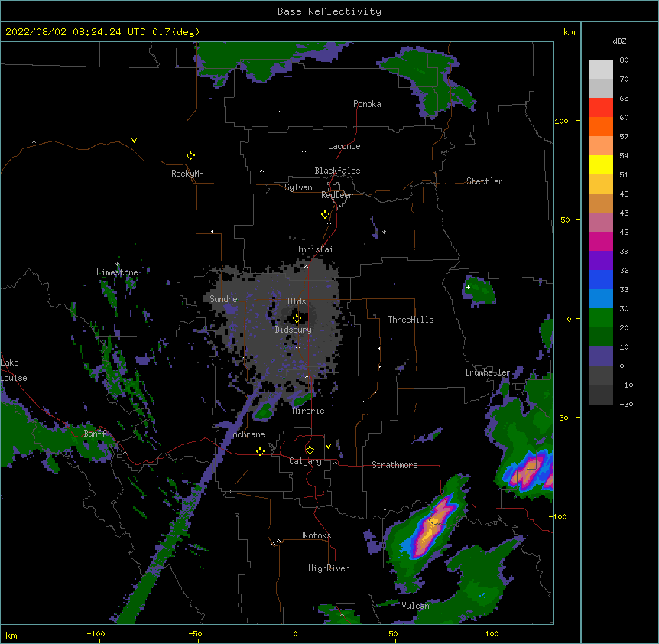Click the HighRiver city label

(329, 568)
